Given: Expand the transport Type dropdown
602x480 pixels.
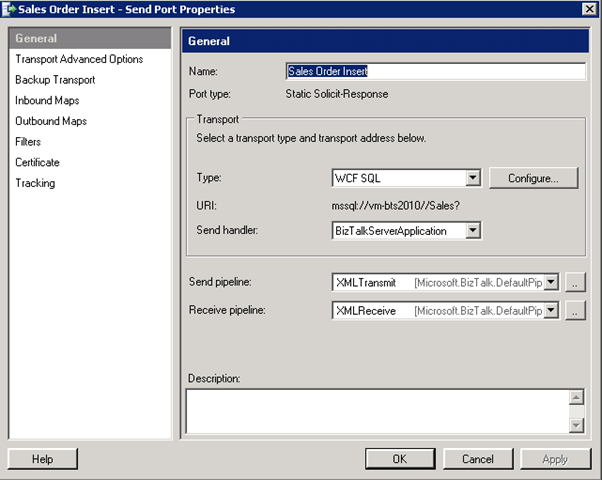Looking at the screenshot, I should click(473, 178).
